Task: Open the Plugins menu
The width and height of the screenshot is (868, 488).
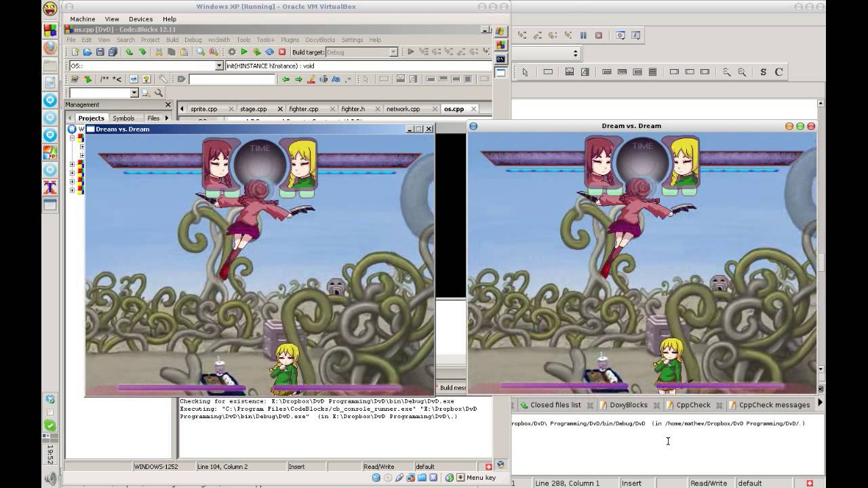Action: (x=290, y=40)
